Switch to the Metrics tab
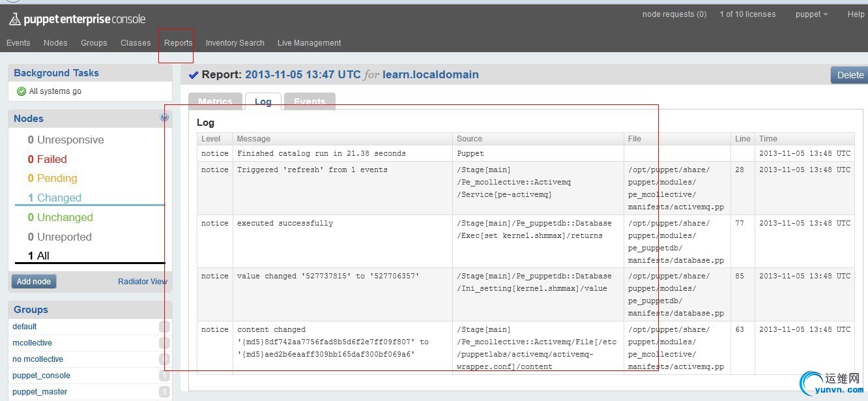This screenshot has width=868, height=401. (x=215, y=102)
